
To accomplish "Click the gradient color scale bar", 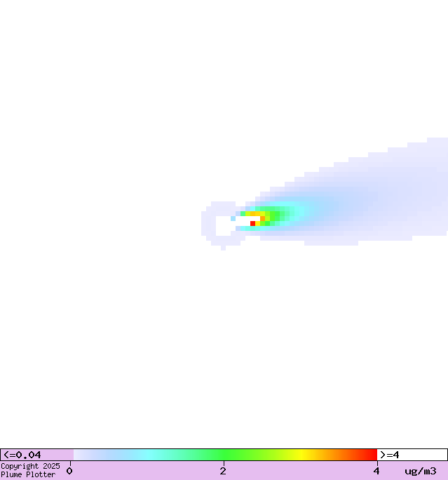I will [x=225, y=455].
